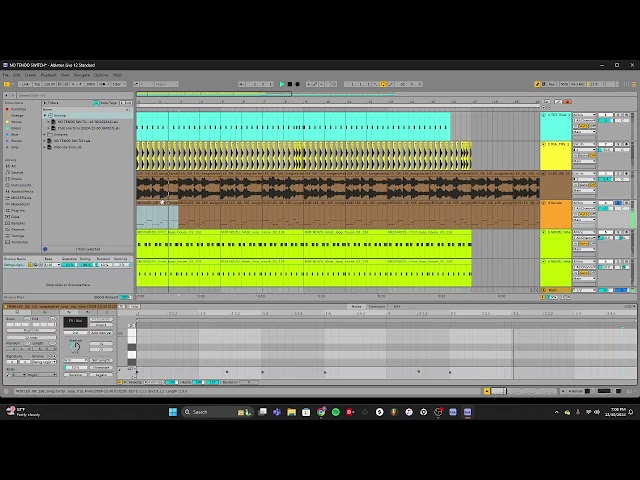Open the Playback menu

click(x=49, y=75)
